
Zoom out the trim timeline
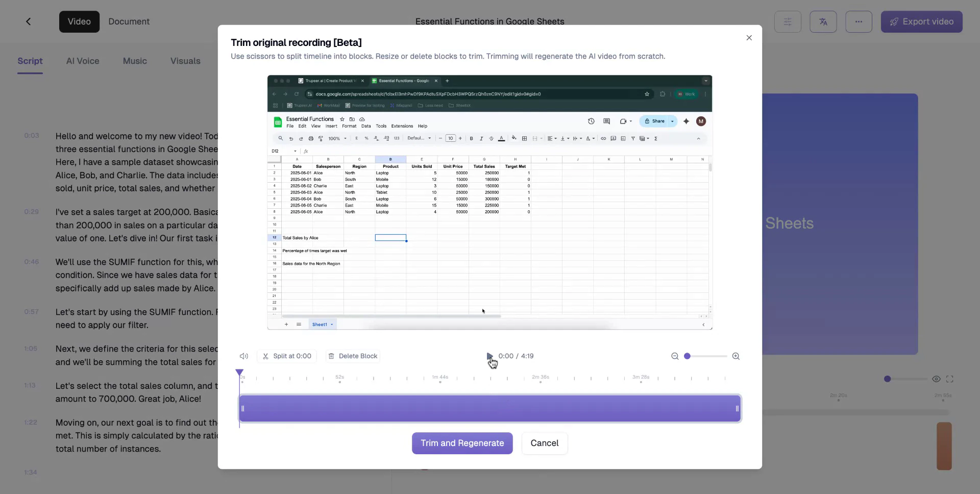(675, 356)
